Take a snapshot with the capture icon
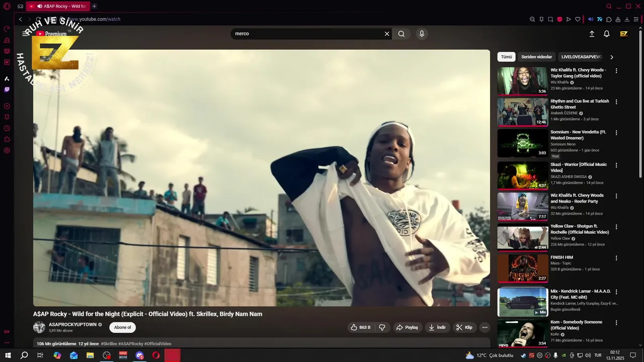Viewport: 644px width, 362px height. point(550,19)
